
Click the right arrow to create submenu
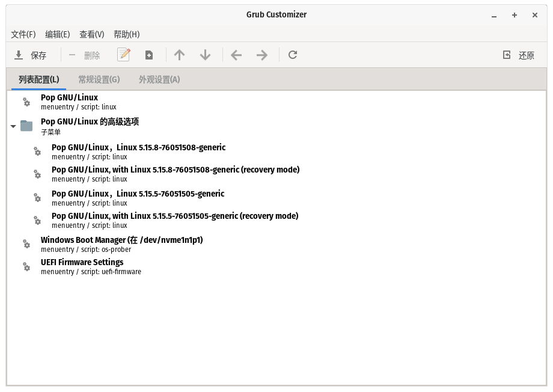pyautogui.click(x=262, y=55)
